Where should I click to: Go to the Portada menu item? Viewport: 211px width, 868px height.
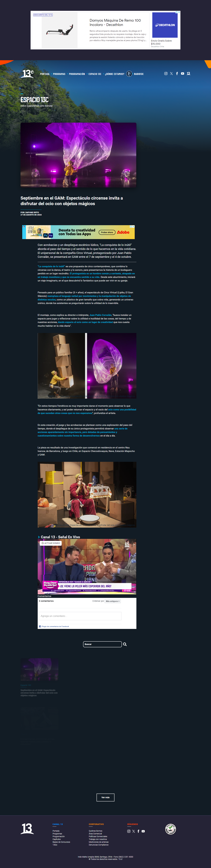[45, 74]
